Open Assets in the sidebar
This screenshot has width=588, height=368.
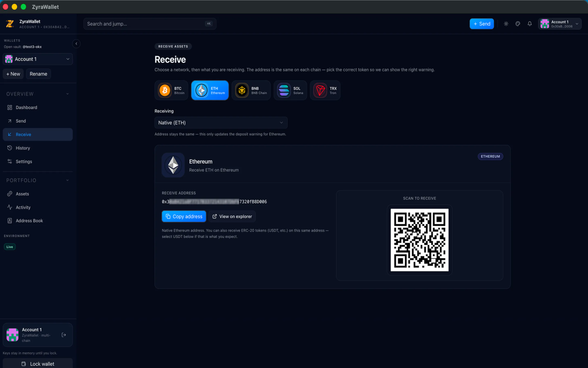pos(38,194)
